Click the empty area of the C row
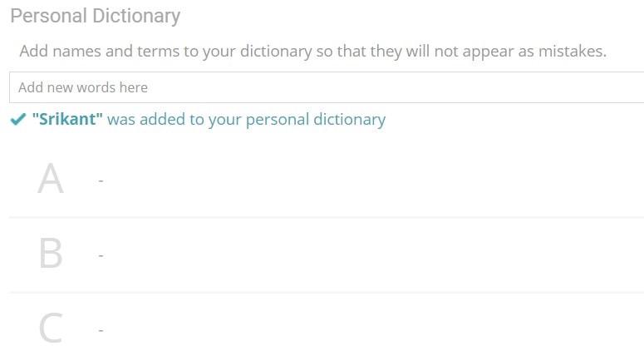Viewport: 644px width, 356px height. (x=374, y=329)
